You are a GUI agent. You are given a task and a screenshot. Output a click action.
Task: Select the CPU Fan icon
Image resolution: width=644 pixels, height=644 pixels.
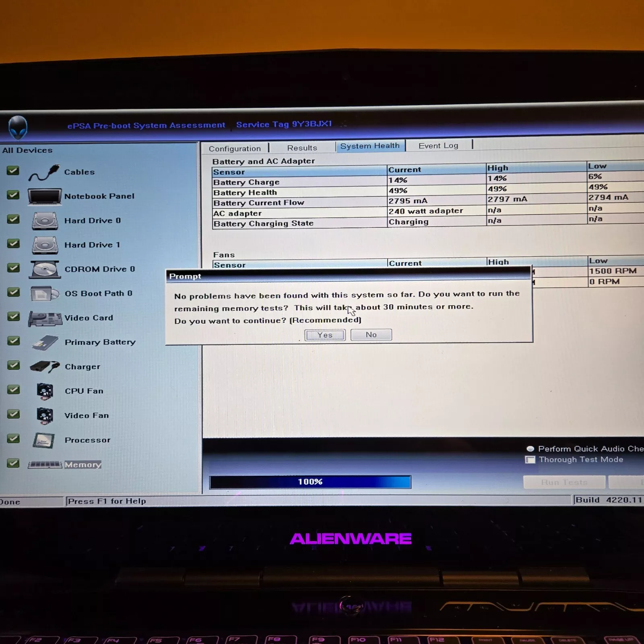pos(45,391)
